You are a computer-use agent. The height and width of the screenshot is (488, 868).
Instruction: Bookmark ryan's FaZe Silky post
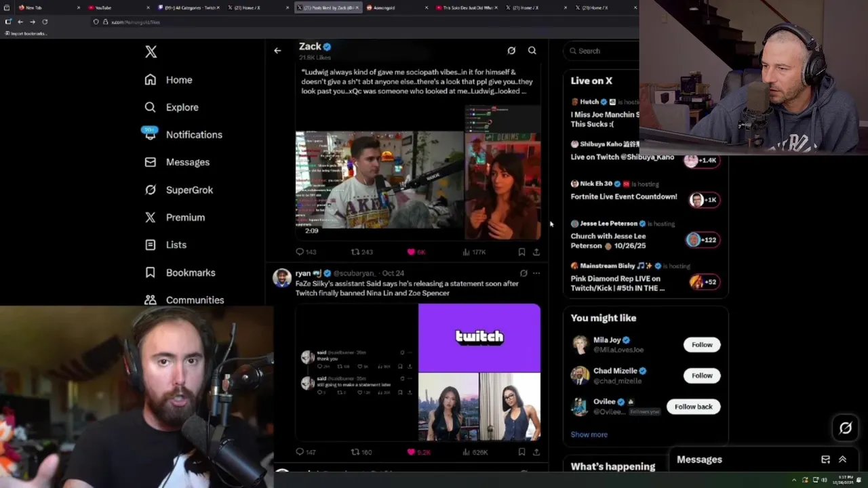[x=521, y=452]
